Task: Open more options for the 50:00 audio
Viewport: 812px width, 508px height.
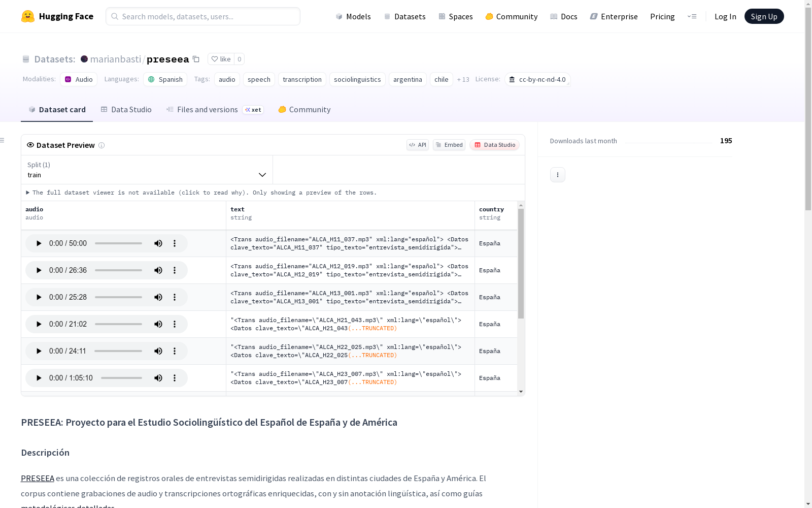Action: pos(175,243)
